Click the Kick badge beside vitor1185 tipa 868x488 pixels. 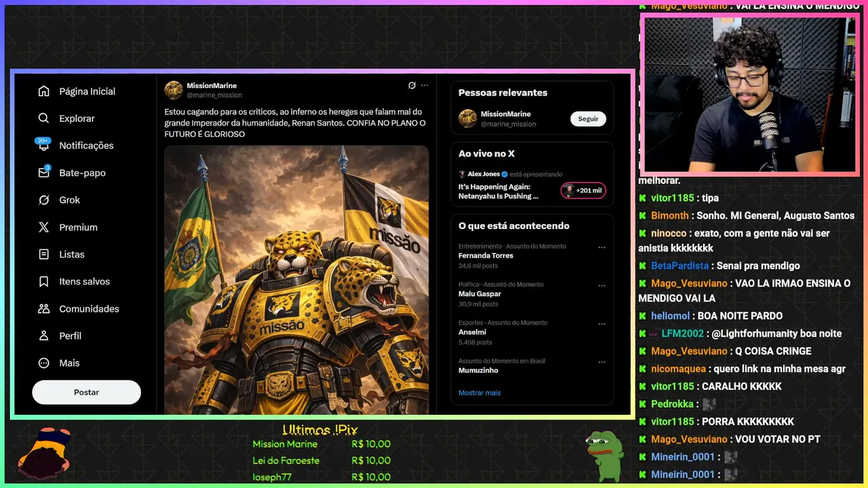[642, 198]
